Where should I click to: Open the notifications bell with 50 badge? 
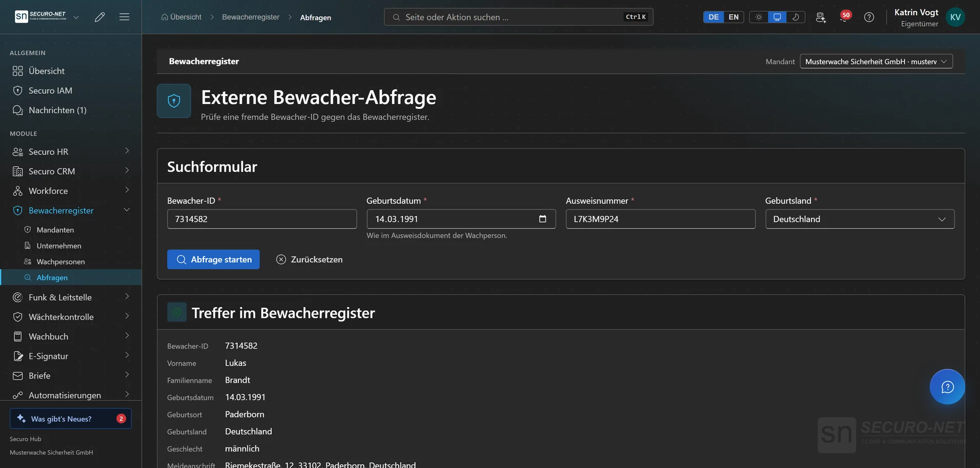click(x=844, y=17)
